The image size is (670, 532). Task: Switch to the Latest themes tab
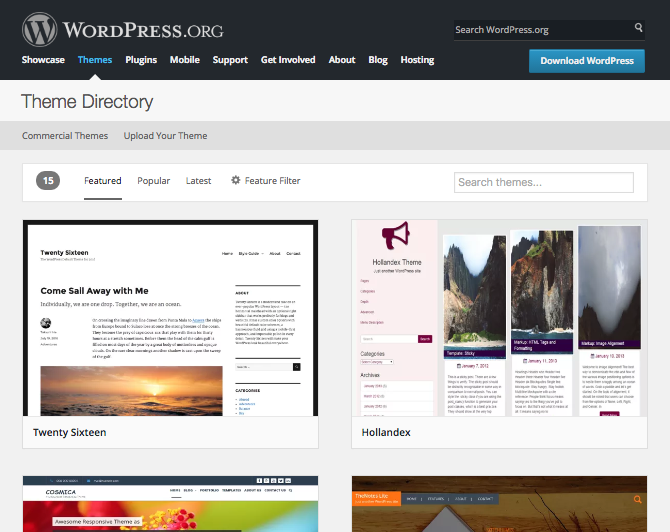199,181
